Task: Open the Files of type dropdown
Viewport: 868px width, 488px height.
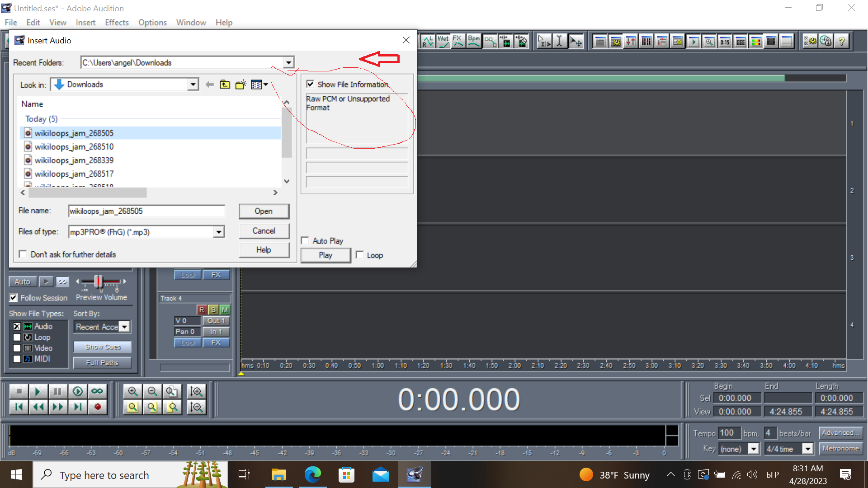Action: [x=219, y=232]
